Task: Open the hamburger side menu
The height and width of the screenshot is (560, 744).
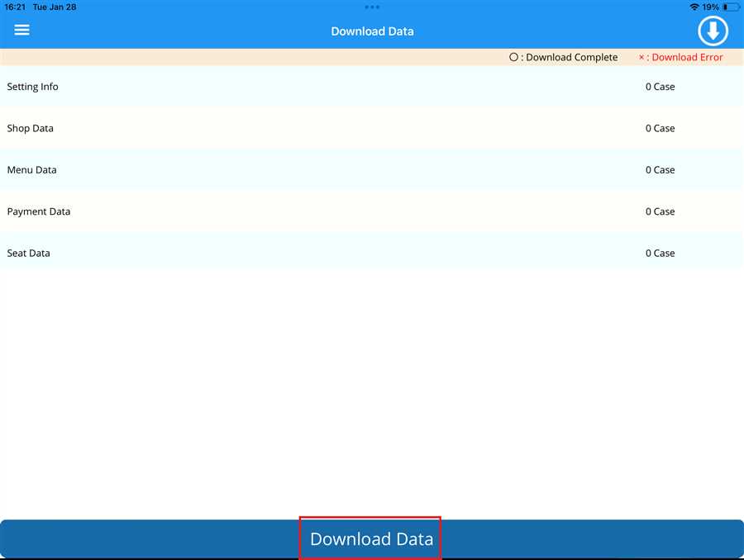Action: (x=22, y=30)
